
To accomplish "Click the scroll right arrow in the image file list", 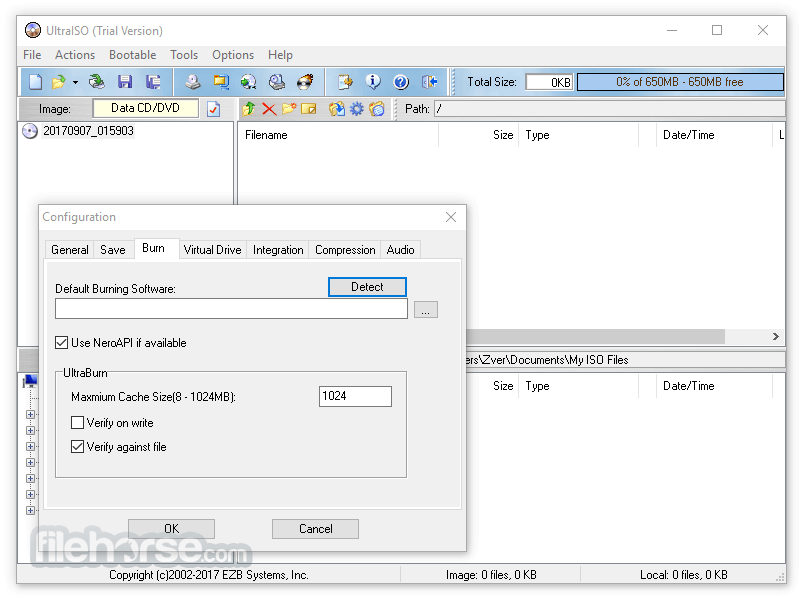I will 775,336.
